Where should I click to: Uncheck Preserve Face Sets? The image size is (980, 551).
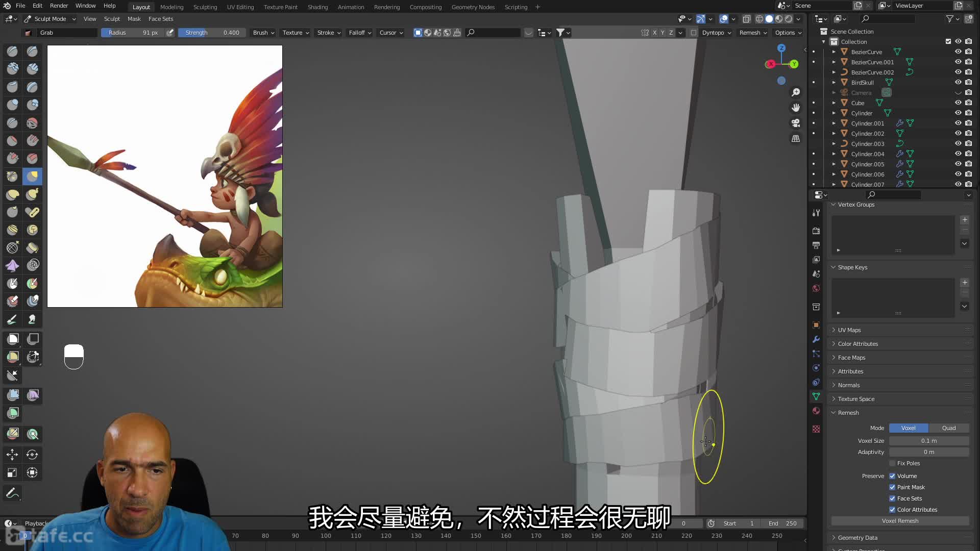pos(892,498)
